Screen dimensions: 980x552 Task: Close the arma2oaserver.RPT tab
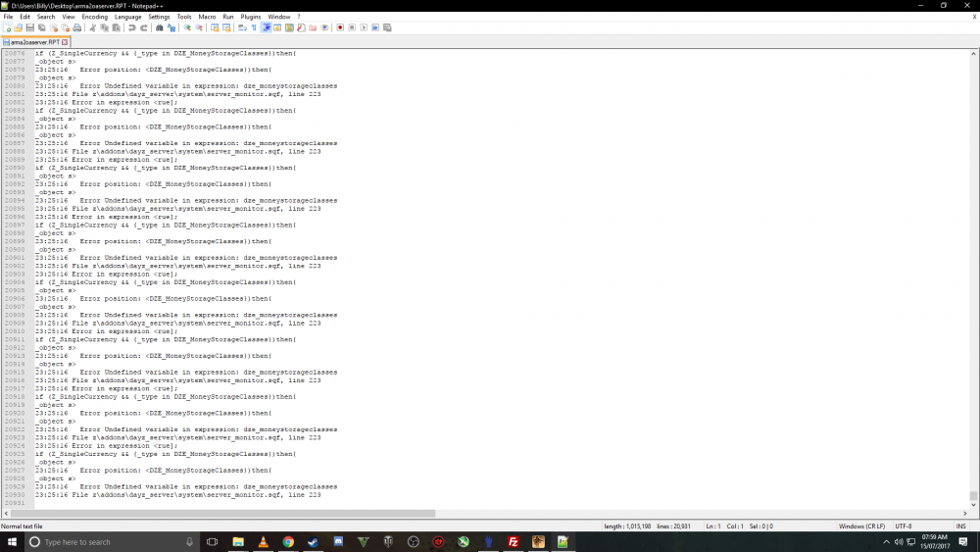(x=65, y=42)
